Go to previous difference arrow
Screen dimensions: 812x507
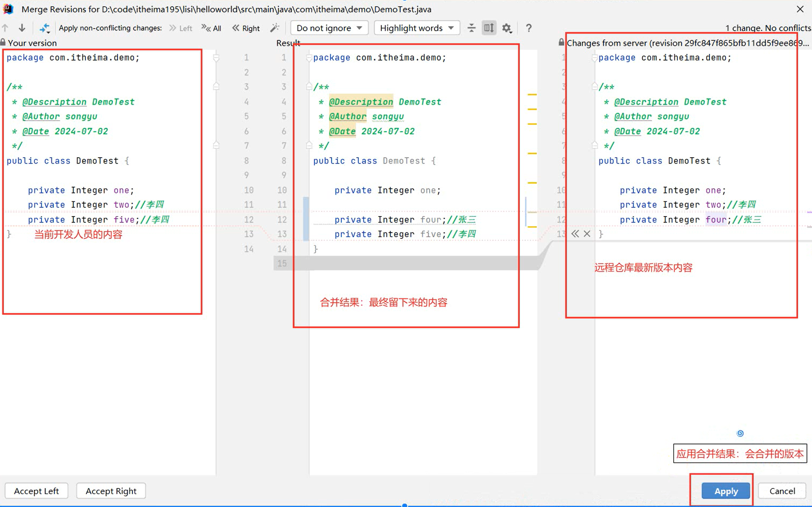click(5, 28)
